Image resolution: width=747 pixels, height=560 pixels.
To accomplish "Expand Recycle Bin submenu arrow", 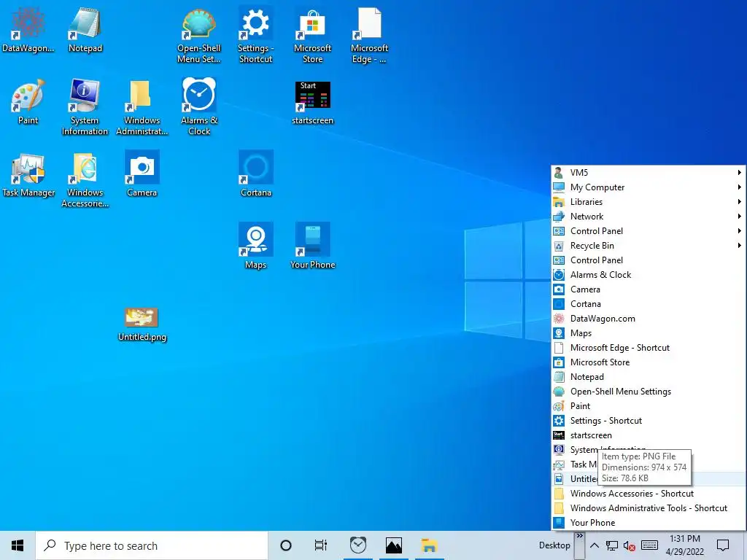I will click(x=740, y=246).
